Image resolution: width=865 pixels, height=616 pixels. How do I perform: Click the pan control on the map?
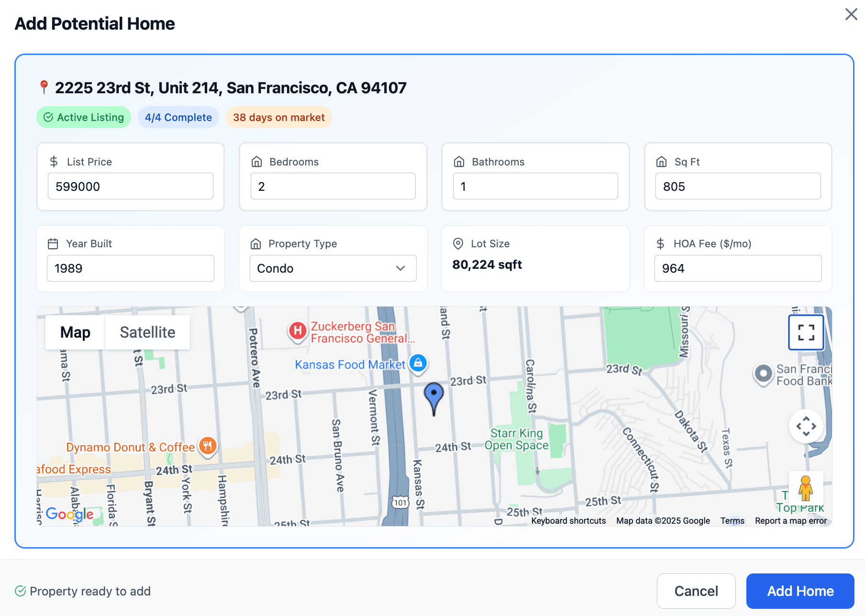[806, 426]
